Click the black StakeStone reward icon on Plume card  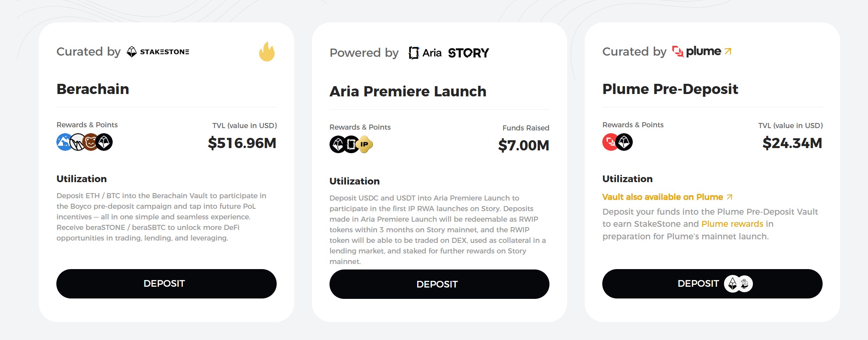(624, 142)
